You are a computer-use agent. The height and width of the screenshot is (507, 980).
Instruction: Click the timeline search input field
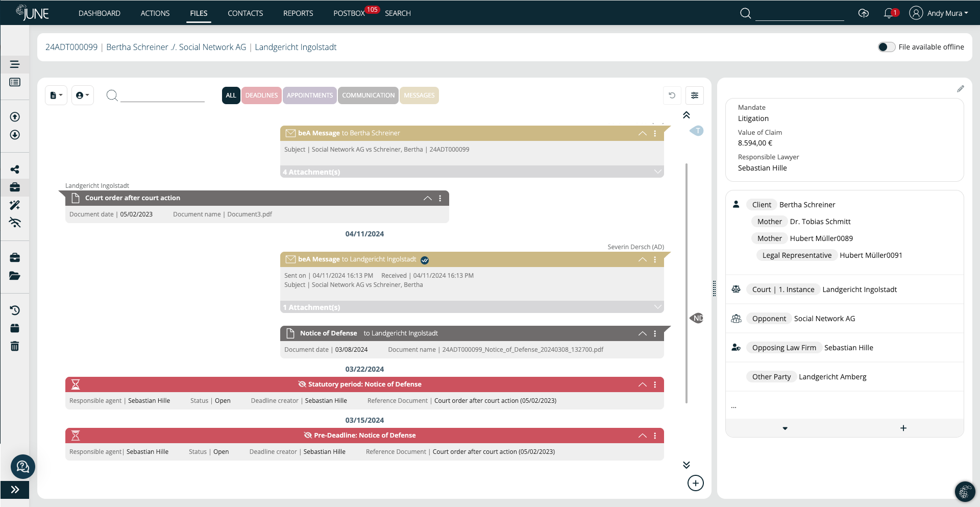click(x=161, y=95)
